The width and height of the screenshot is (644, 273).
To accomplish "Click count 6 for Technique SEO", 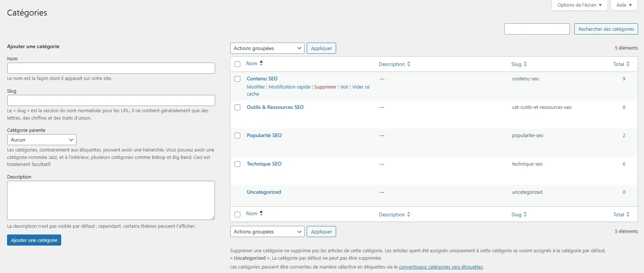I will click(x=624, y=164).
